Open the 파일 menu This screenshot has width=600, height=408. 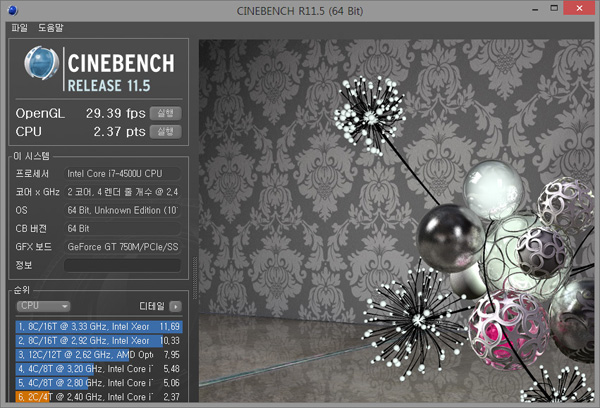(x=19, y=28)
